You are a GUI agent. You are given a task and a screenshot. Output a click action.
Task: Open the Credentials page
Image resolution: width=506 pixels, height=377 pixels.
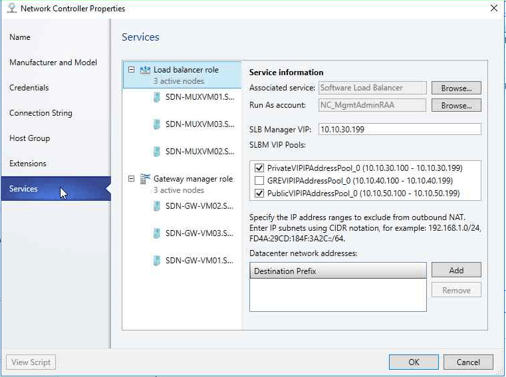[29, 88]
